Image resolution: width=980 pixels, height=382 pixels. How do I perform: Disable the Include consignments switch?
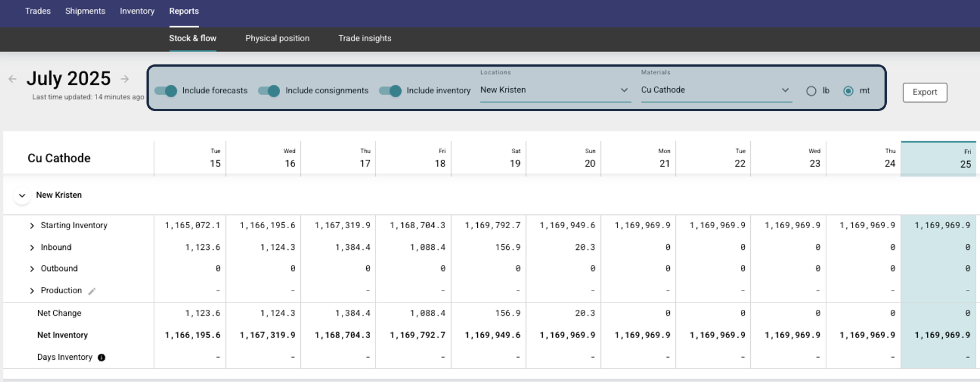269,91
